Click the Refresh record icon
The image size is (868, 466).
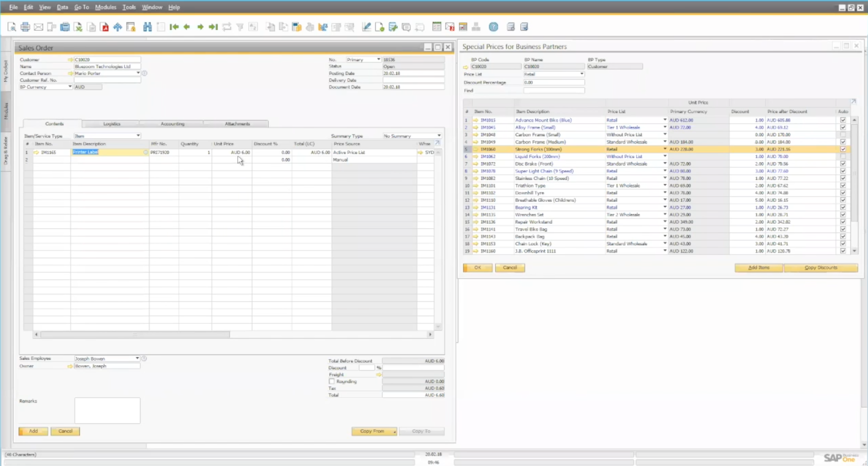click(227, 27)
